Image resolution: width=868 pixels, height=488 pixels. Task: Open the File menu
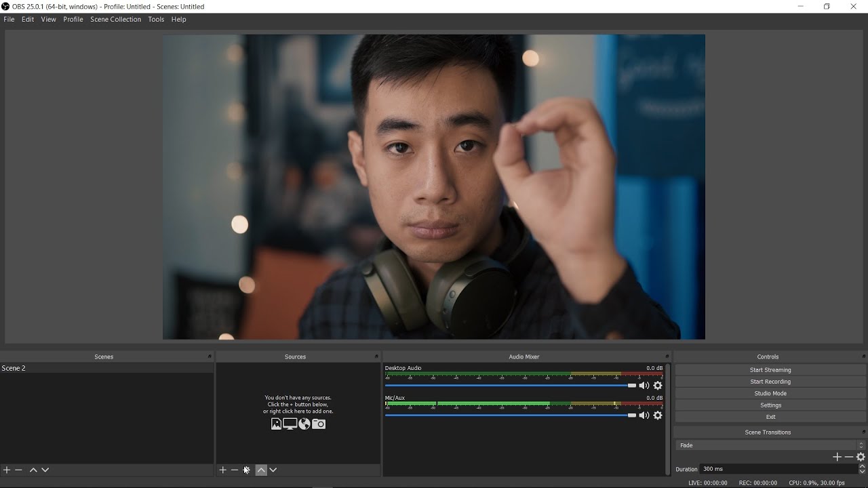pos(9,19)
